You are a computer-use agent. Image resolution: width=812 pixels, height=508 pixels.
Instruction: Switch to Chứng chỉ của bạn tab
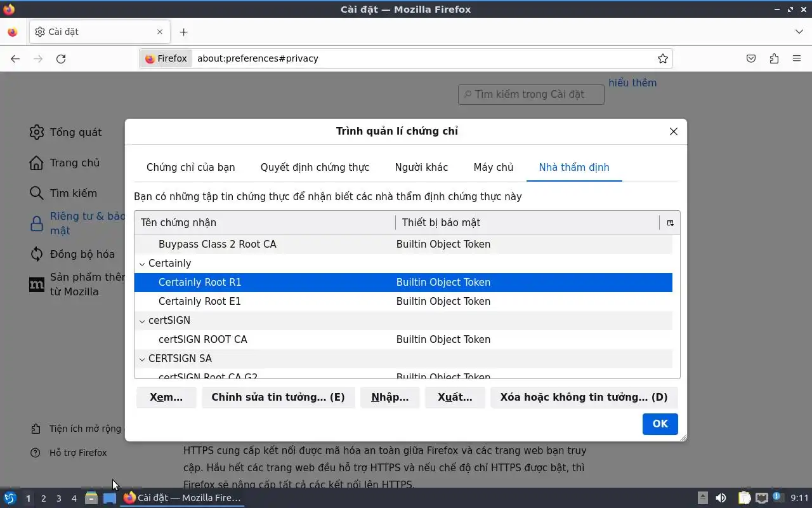(190, 168)
